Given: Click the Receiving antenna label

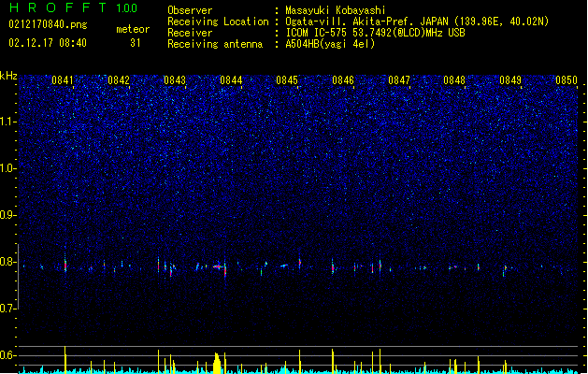Looking at the screenshot, I should (x=215, y=44).
